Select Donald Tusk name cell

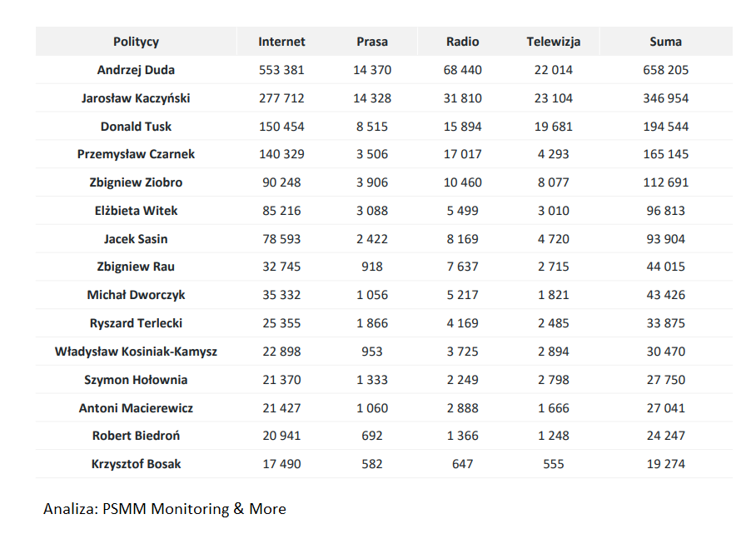[136, 127]
